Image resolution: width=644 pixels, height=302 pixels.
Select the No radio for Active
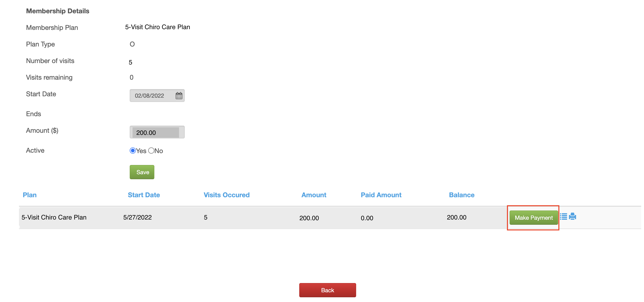(151, 151)
